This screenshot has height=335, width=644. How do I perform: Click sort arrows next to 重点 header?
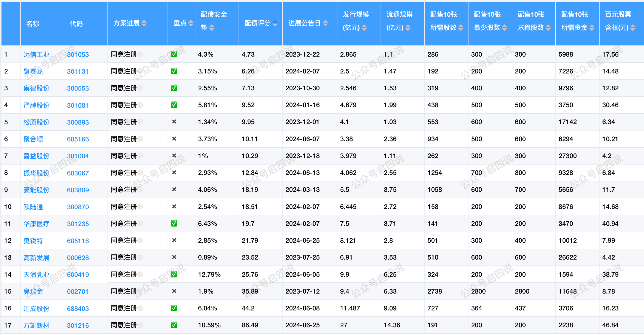(x=191, y=23)
